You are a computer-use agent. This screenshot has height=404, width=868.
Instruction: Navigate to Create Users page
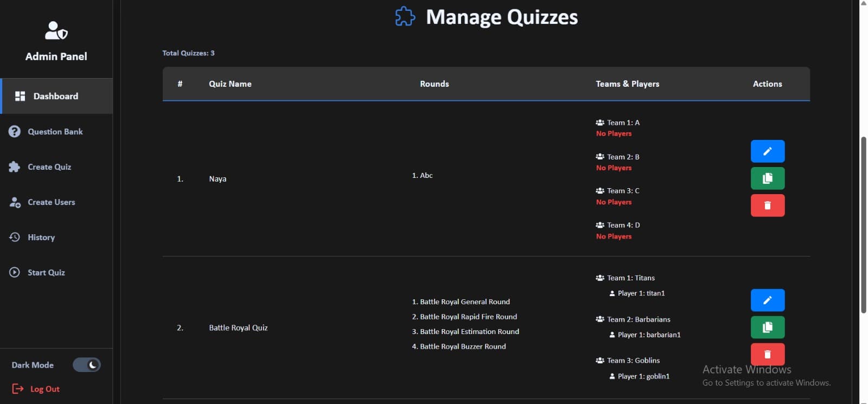[x=51, y=202]
